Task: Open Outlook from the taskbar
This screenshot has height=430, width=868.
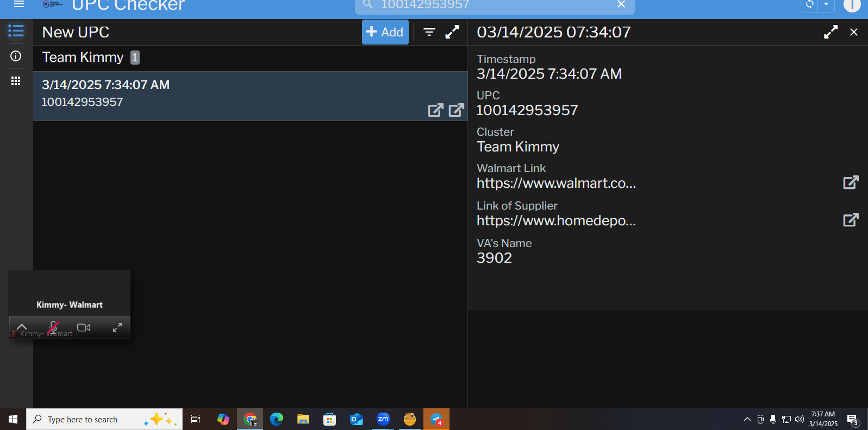Action: click(x=356, y=419)
